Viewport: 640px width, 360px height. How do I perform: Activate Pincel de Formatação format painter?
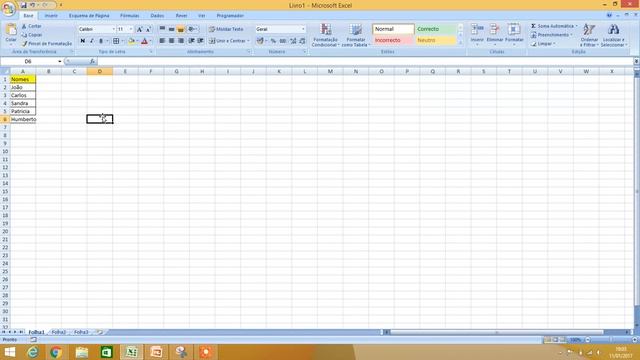[x=47, y=43]
